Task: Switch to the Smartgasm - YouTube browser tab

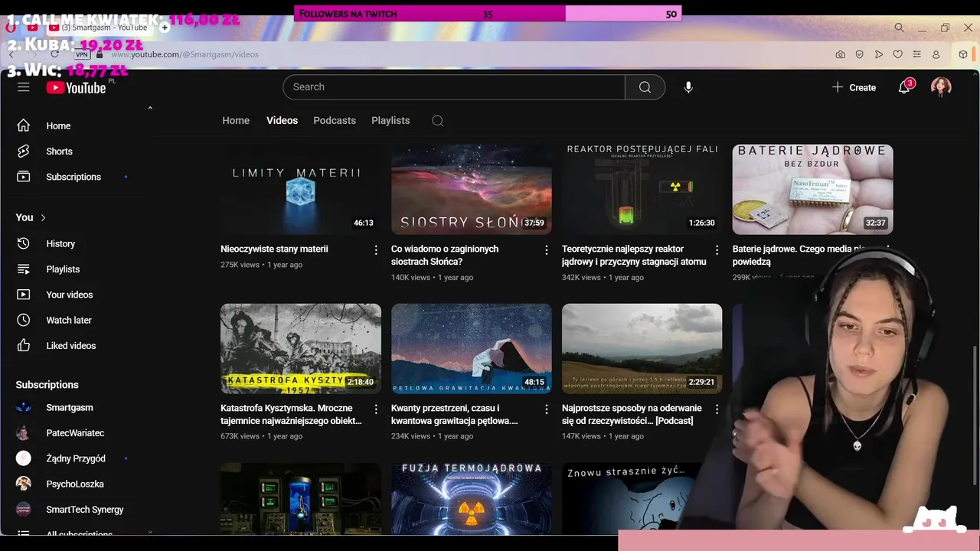Action: click(x=100, y=28)
